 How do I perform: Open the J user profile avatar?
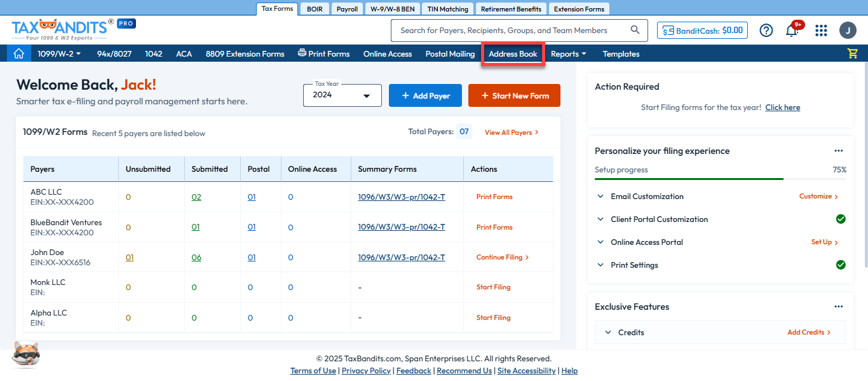click(848, 30)
